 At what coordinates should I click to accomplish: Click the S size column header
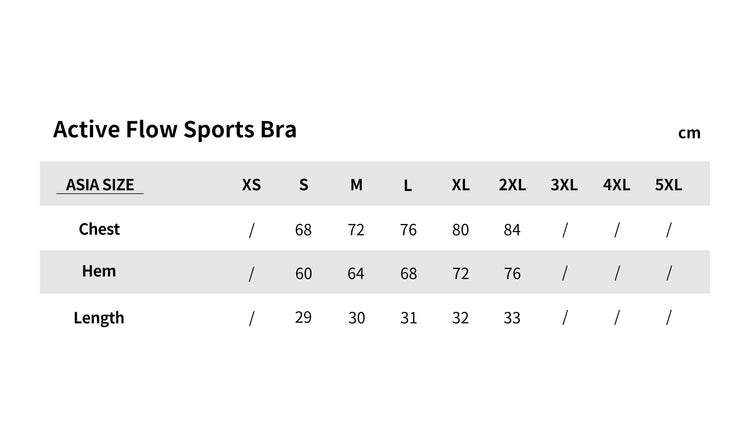[304, 185]
